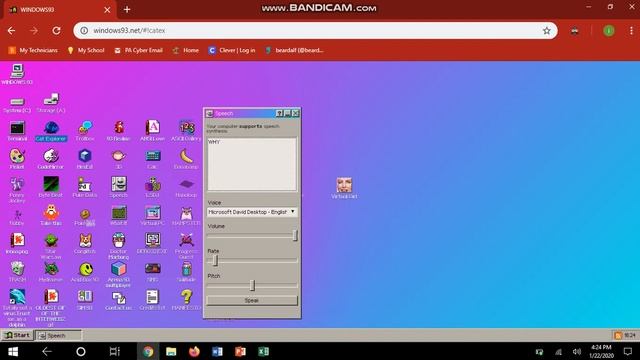Click the RSS icon in Windows93 tray

tap(618, 335)
